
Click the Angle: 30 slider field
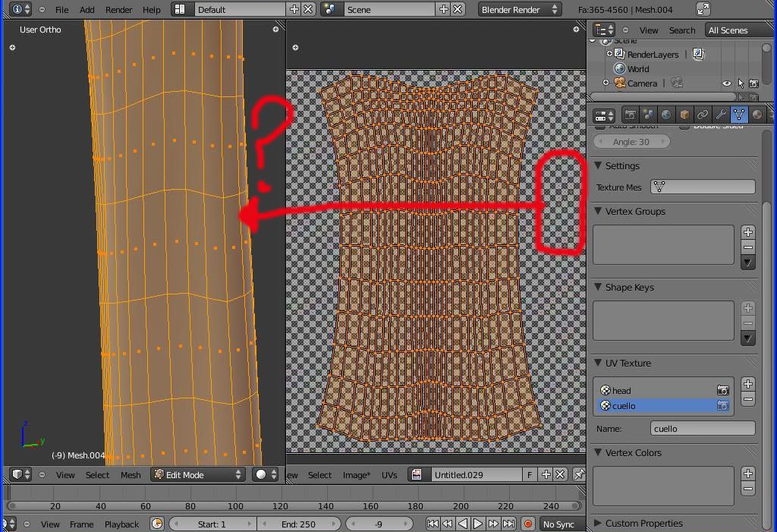(631, 142)
